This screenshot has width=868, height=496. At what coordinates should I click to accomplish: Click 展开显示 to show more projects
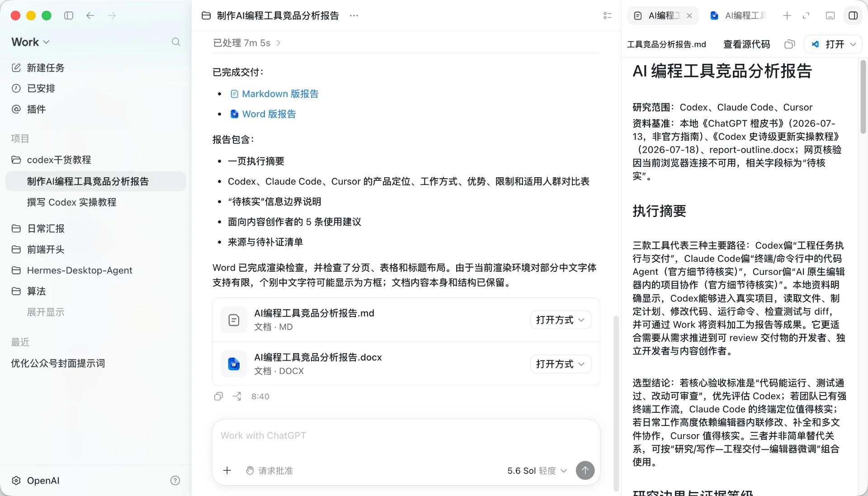pos(46,312)
